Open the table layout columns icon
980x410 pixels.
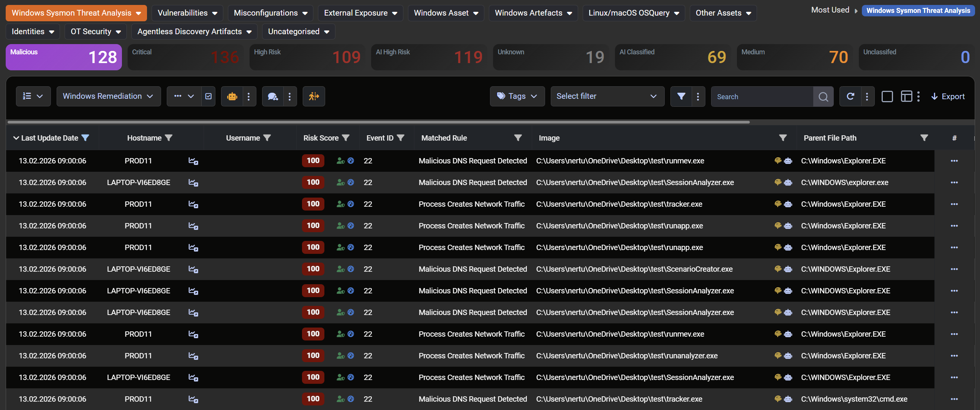click(x=906, y=96)
